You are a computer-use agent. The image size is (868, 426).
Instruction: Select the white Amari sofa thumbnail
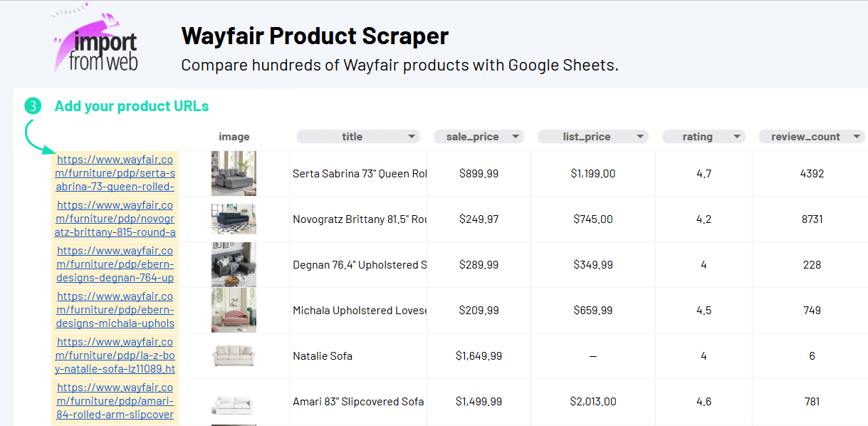click(x=234, y=404)
